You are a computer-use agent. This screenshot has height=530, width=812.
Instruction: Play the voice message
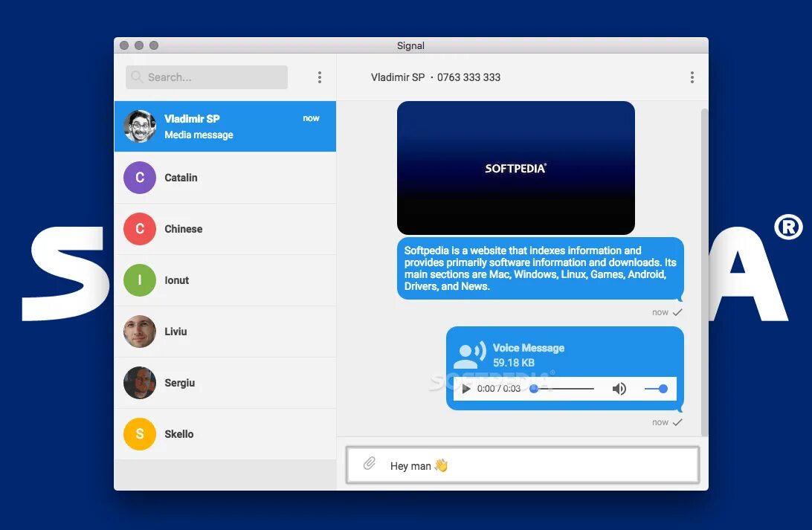(x=465, y=389)
